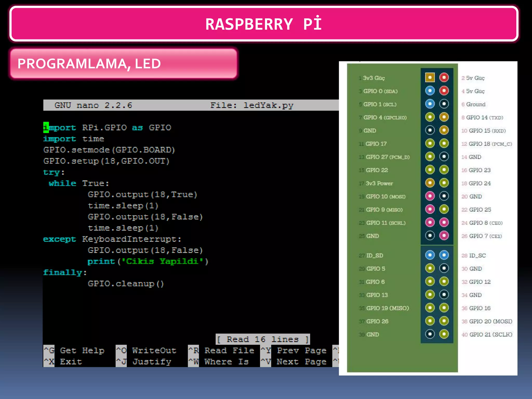The image size is (532, 399).
Task: Click the label 'GPIO 27 (PCM_D)'
Action: pos(388,157)
